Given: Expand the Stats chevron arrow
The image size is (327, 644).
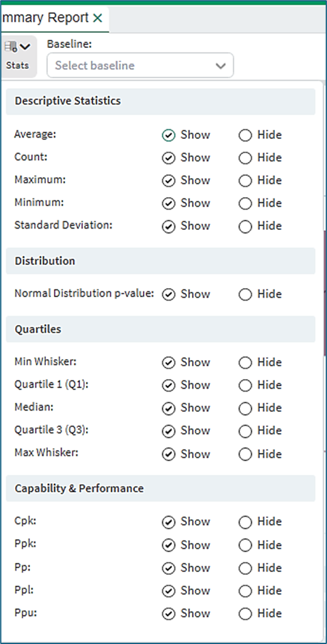Looking at the screenshot, I should tap(25, 47).
